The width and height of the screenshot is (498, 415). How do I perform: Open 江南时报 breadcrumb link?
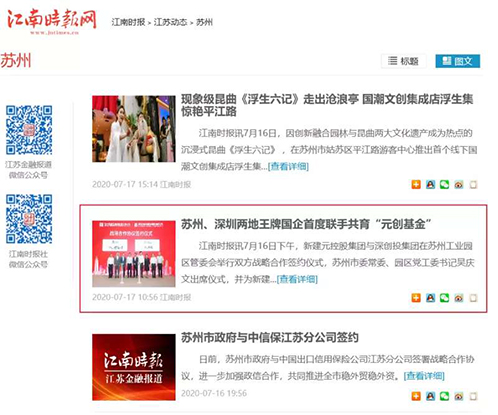pos(128,22)
